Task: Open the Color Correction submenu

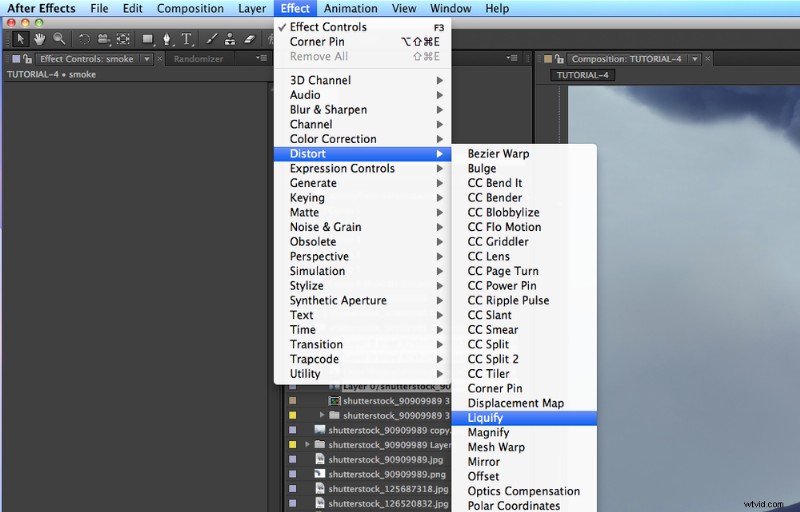Action: coord(362,139)
